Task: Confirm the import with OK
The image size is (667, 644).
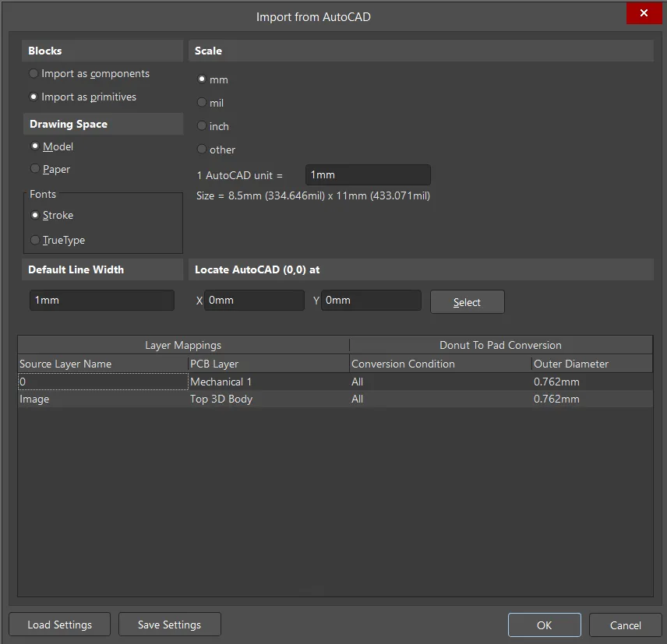Action: 544,624
